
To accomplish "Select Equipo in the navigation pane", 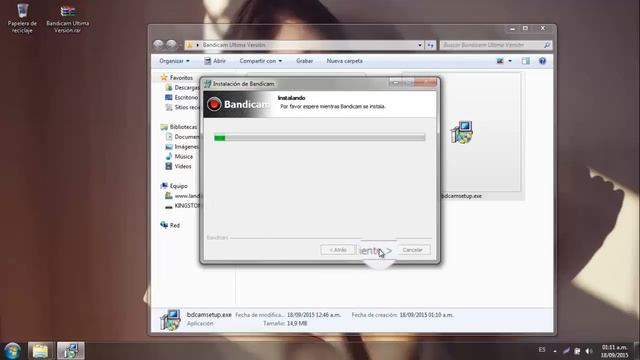I will coord(174,186).
